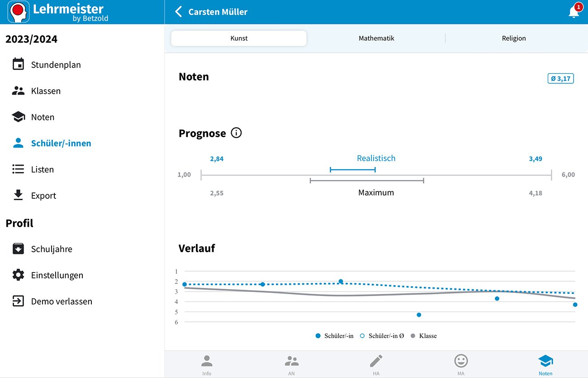Switch to the Religion subject tab

[x=514, y=38]
